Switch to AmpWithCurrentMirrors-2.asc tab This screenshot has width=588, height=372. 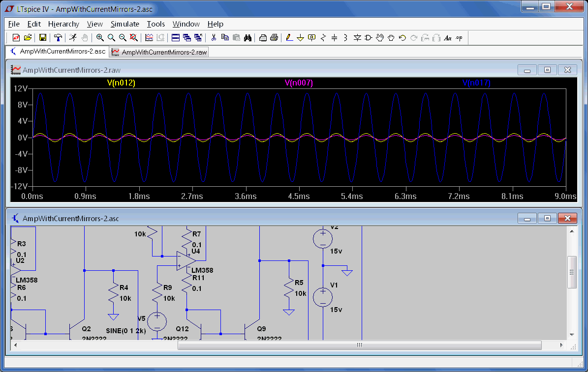pos(58,51)
